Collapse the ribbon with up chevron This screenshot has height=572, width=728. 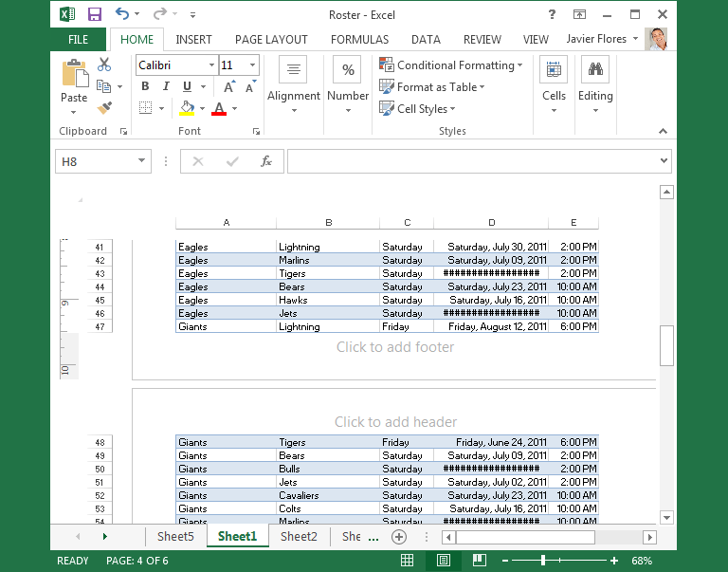coord(663,132)
